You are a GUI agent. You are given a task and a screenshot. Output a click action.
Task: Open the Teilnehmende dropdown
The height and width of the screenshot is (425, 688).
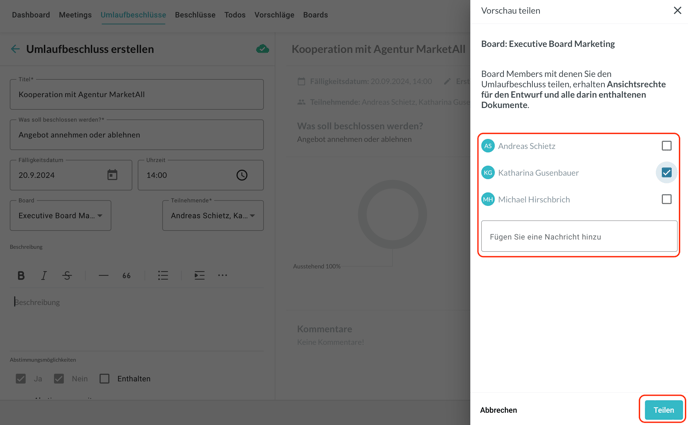[212, 215]
